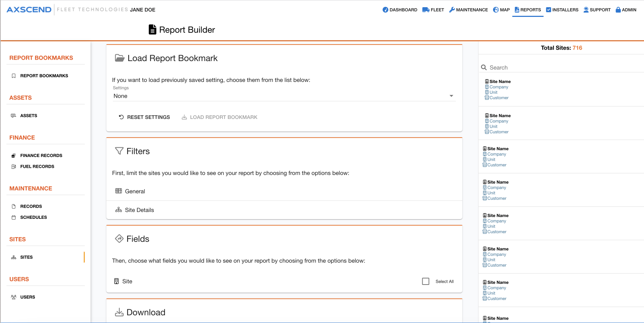Focus the site Search field
644x323 pixels.
tap(561, 68)
